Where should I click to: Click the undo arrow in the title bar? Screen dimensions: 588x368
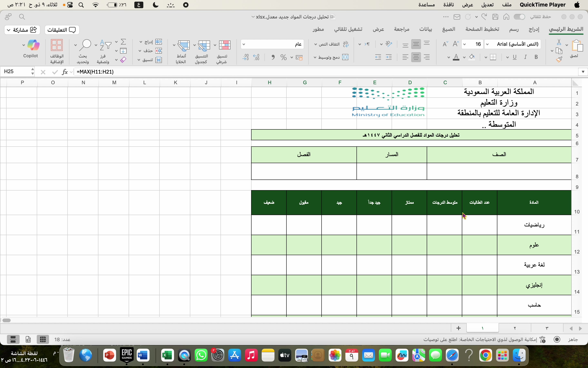484,17
